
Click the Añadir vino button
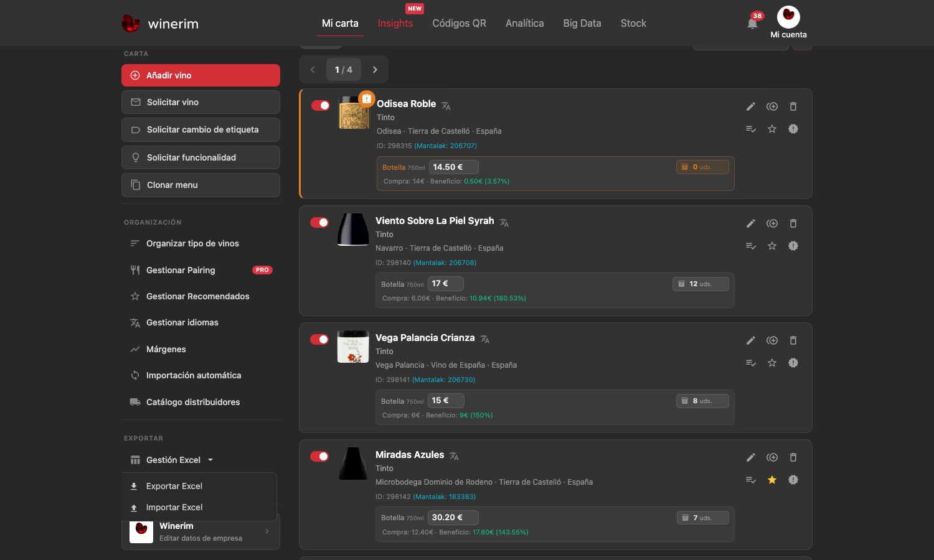200,75
